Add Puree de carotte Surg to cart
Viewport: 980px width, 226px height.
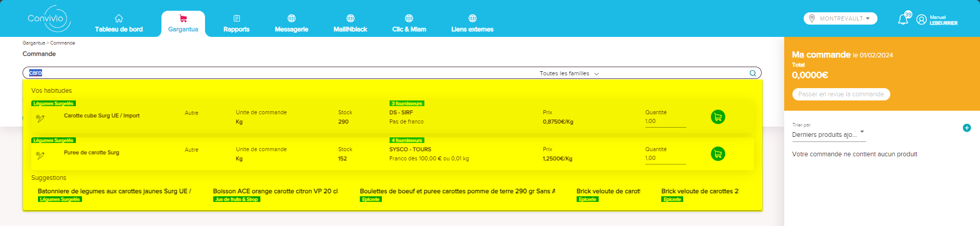[x=718, y=154]
